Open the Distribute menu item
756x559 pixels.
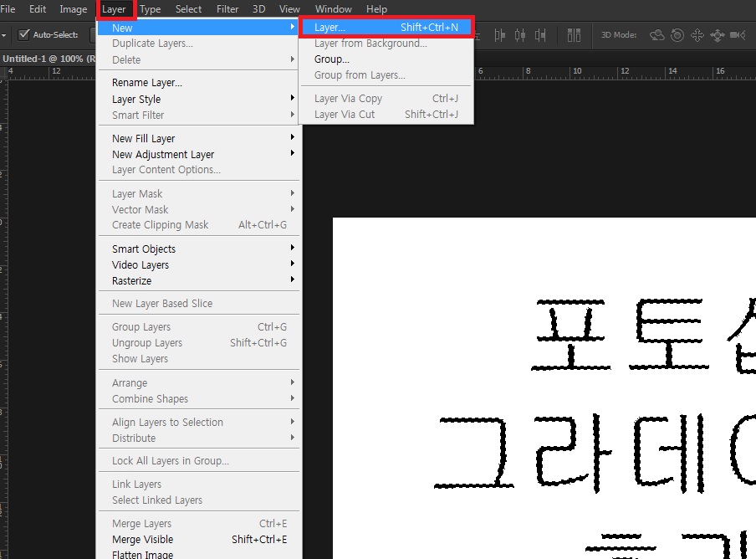[199, 438]
